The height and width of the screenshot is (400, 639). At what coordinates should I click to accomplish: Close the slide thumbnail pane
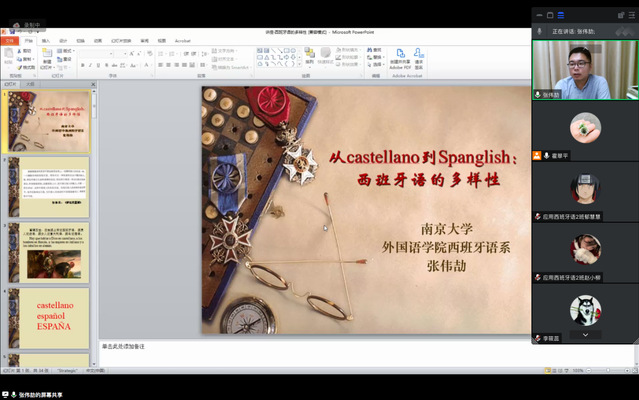[93, 84]
